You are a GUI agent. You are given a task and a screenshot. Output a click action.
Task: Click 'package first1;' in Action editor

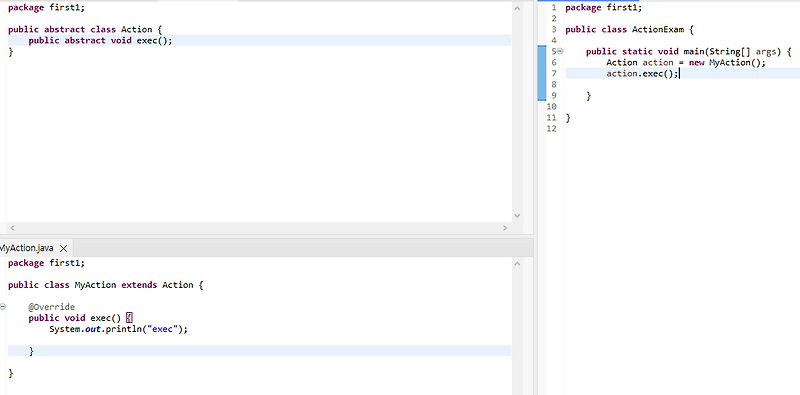[46, 8]
